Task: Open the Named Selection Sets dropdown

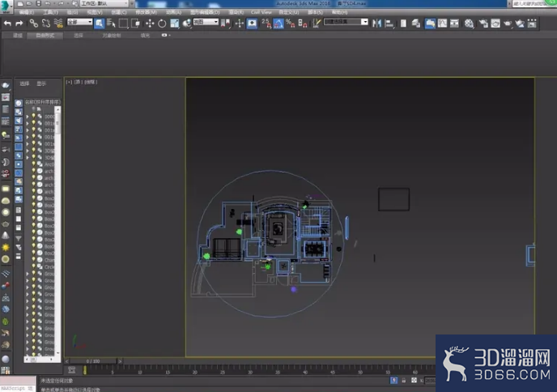Action: [346, 22]
